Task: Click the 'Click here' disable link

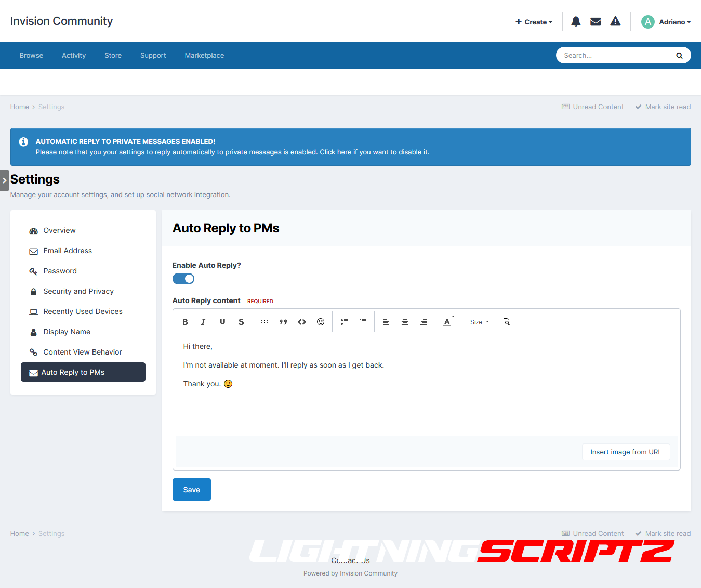Action: click(335, 152)
